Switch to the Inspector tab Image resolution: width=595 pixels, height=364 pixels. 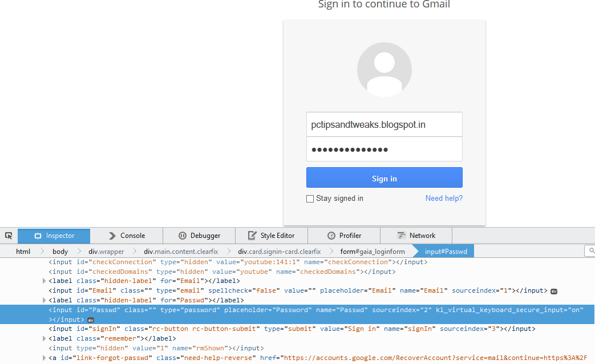click(x=54, y=236)
